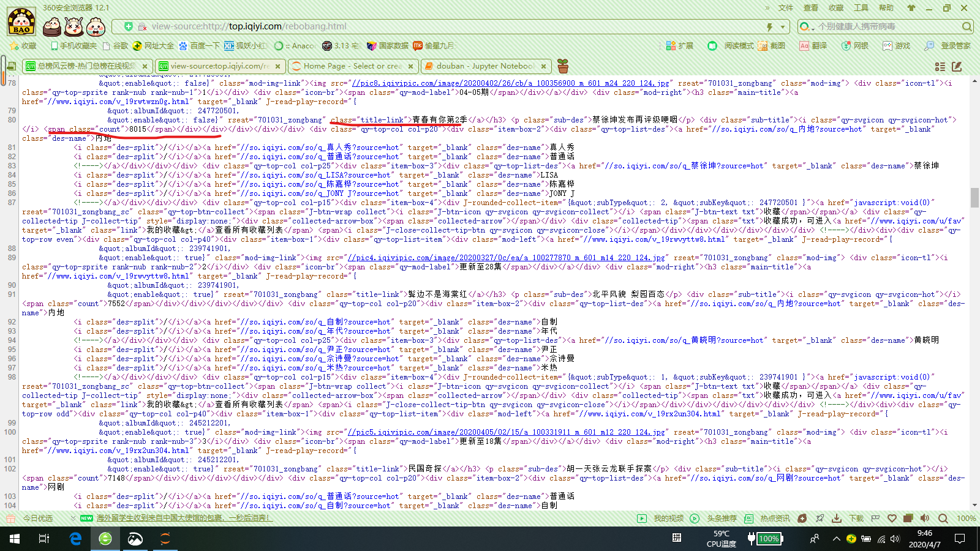
Task: Open the 国家数据 bookmark
Action: tap(388, 46)
